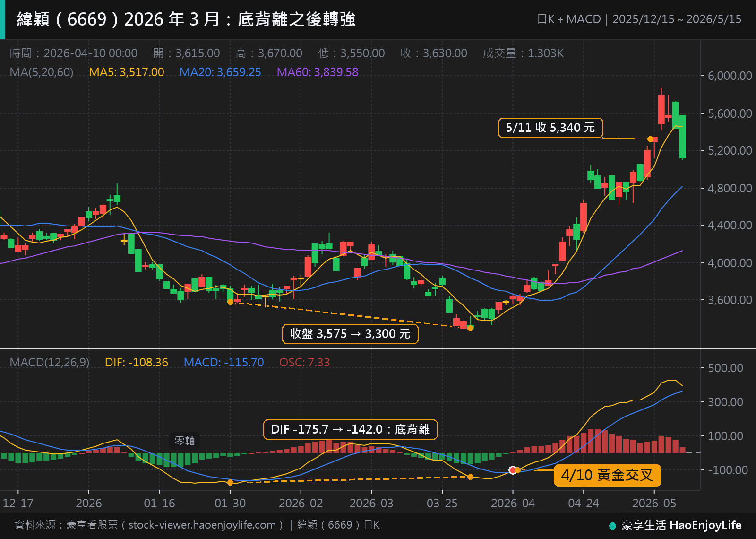Screen dimensions: 756x539
Task: Click the MACD(12,26,9) indicator label
Action: (x=50, y=362)
